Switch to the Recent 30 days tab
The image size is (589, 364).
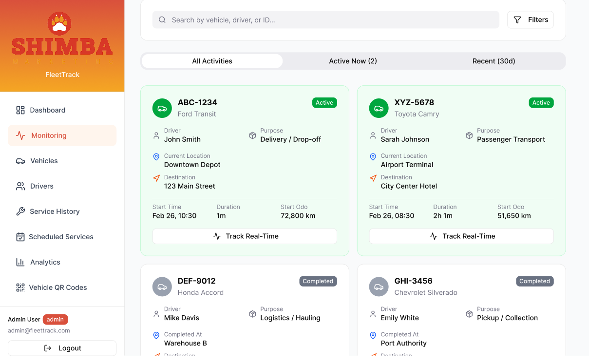tap(494, 61)
